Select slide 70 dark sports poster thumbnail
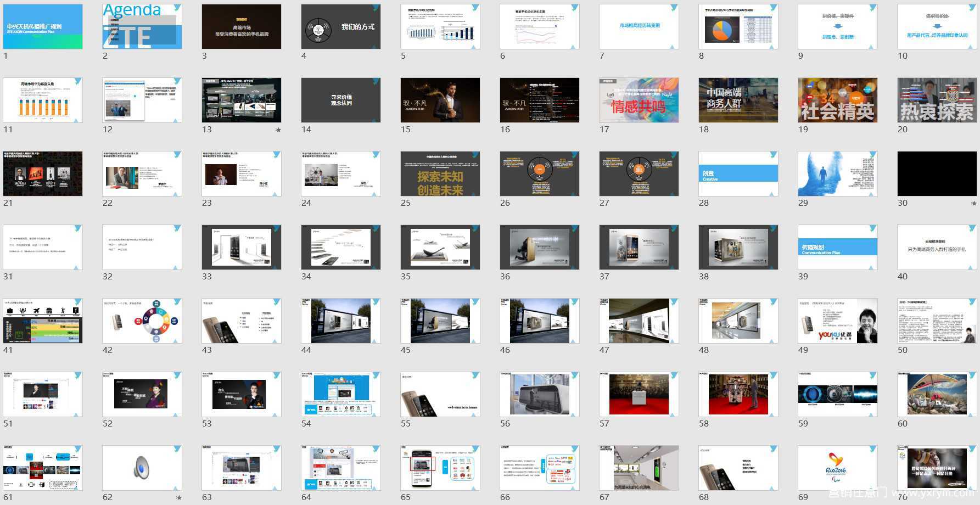 tap(937, 468)
